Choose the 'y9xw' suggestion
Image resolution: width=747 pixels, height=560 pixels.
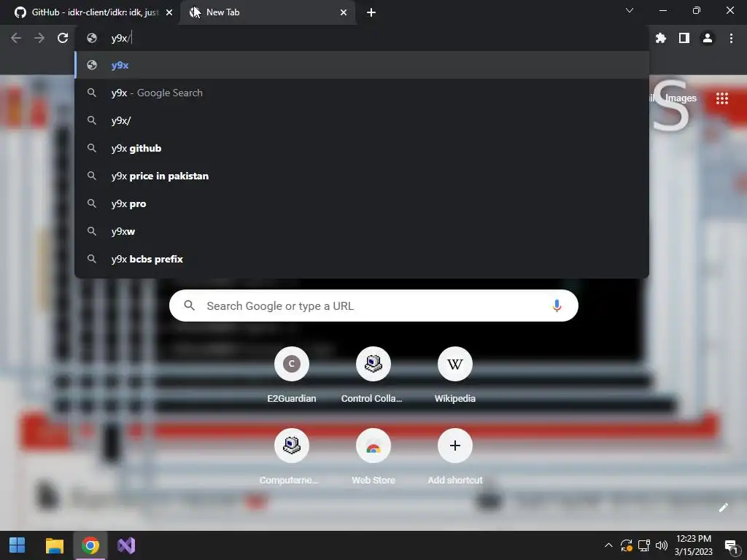(362, 231)
